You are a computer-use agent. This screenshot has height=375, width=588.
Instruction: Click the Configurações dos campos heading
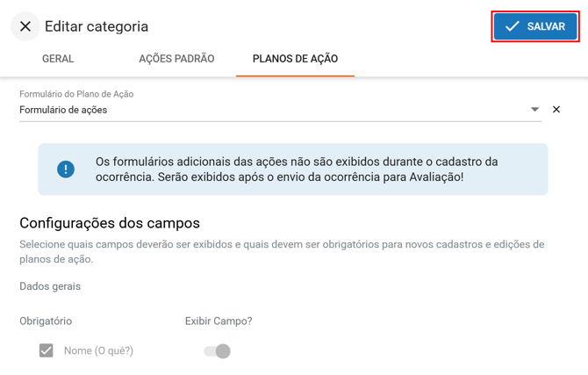tap(110, 223)
